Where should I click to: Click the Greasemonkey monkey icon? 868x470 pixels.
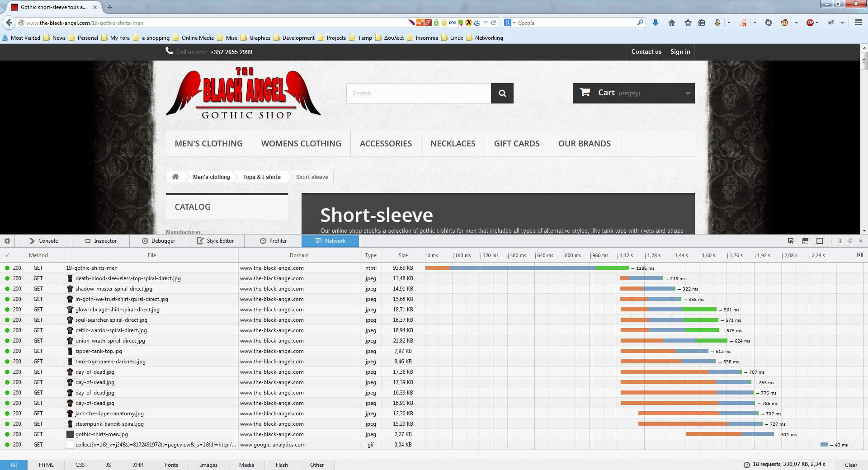click(x=784, y=23)
